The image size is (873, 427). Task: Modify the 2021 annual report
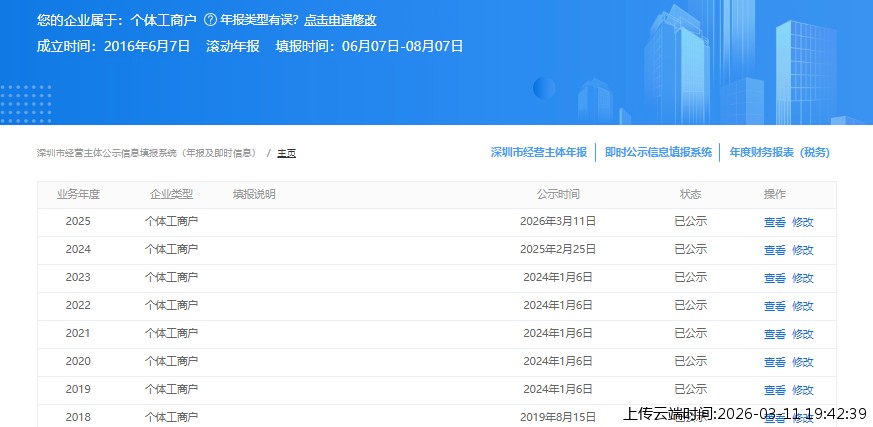tap(803, 334)
